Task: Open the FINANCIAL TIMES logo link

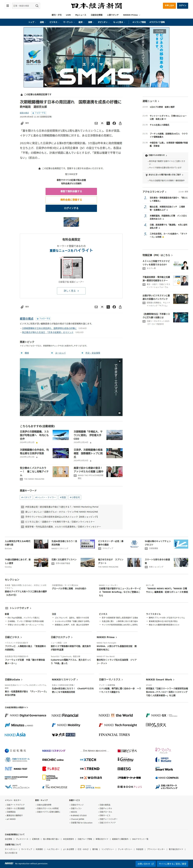Action: click(114, 734)
